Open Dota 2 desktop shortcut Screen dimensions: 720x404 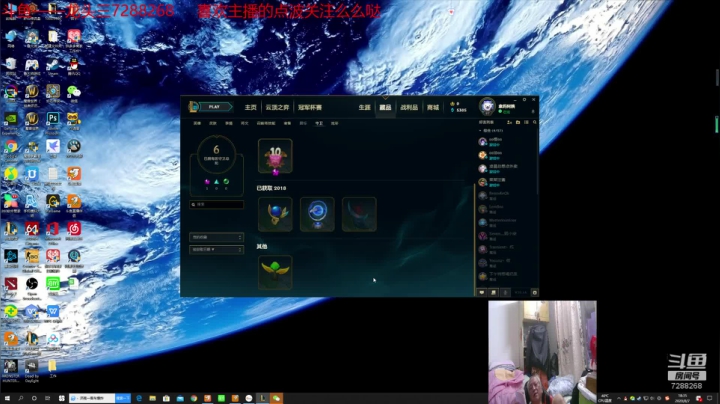(11, 286)
